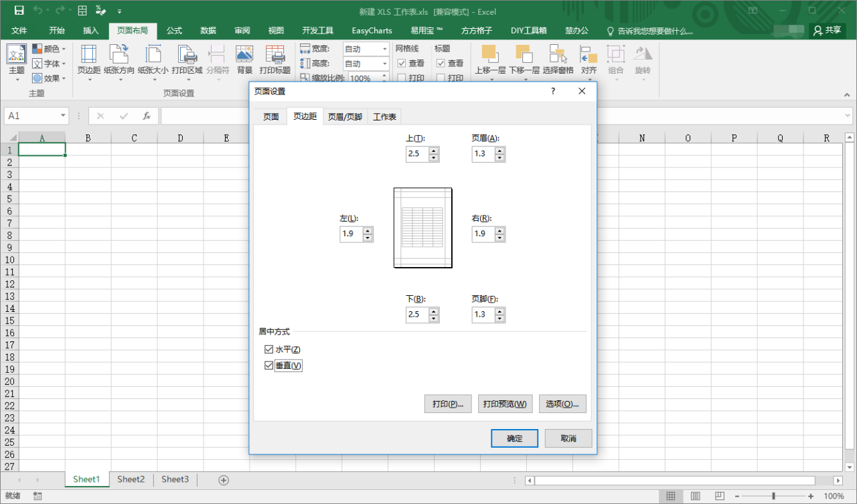This screenshot has height=504, width=857.
Task: Click the 打印标题 print titles button
Action: pos(275,60)
